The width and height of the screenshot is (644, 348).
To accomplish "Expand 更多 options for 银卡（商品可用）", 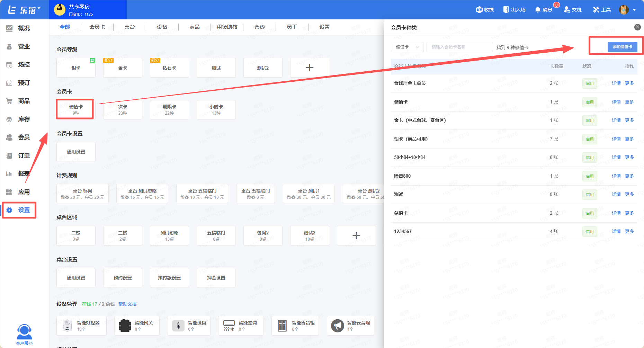I will point(629,139).
